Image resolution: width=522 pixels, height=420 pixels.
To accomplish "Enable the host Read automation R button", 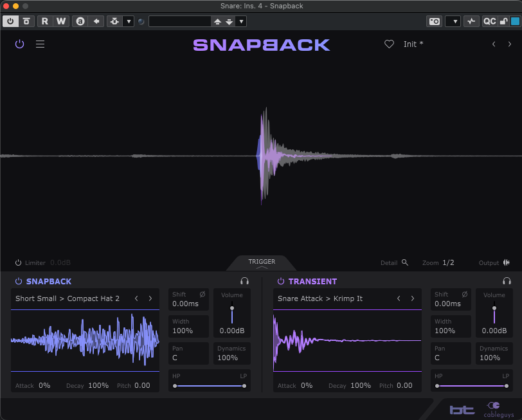I will (44, 21).
